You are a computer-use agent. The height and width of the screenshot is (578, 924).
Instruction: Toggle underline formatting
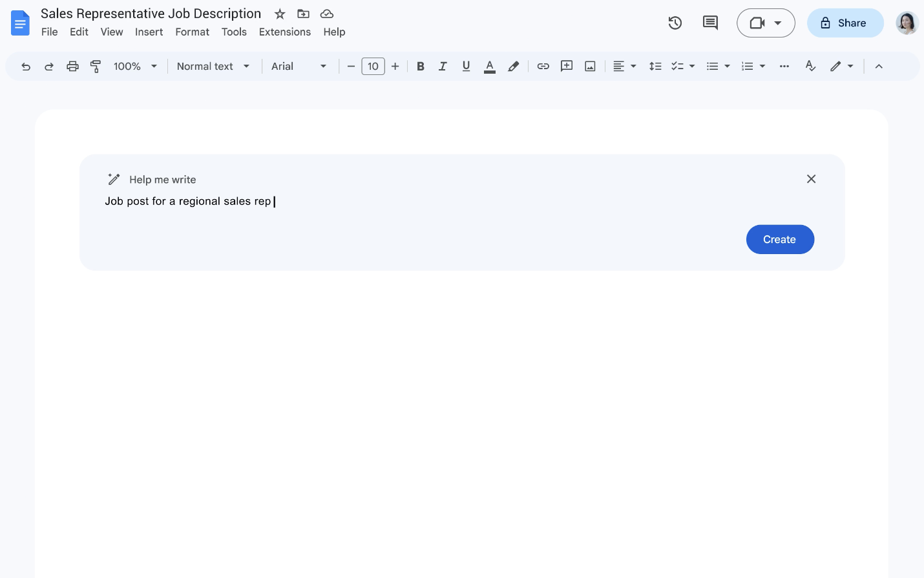[x=466, y=67]
